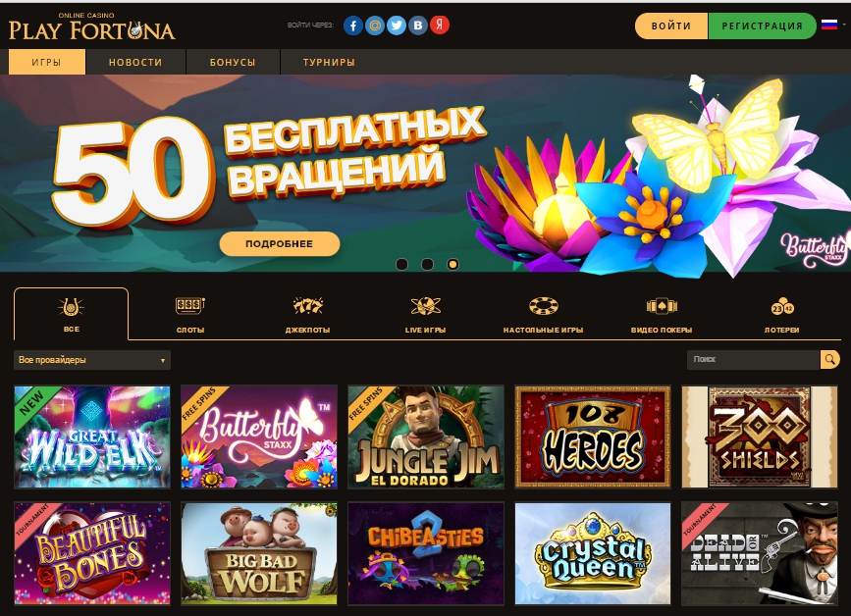
Task: Click the Подробнее banner button
Action: click(280, 244)
